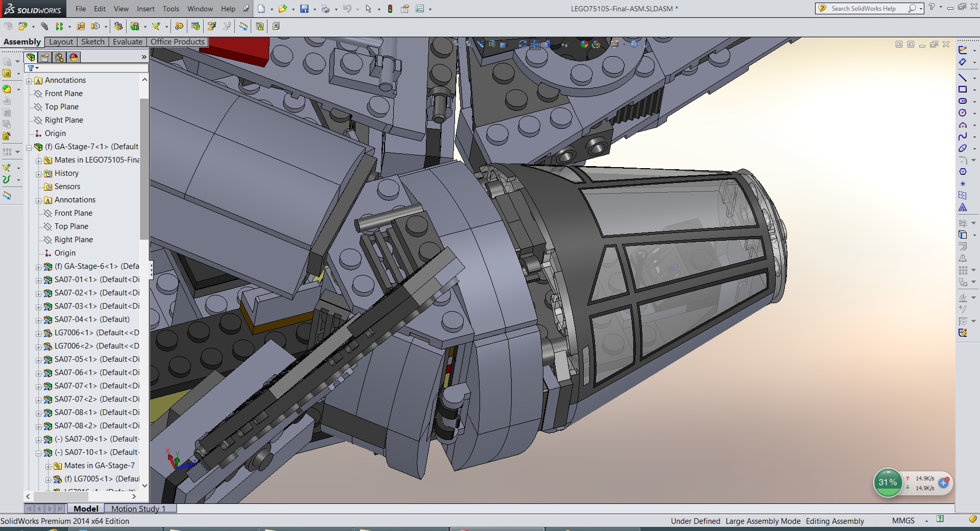Click the Rebuild traffic light icon
The width and height of the screenshot is (980, 531).
(390, 9)
